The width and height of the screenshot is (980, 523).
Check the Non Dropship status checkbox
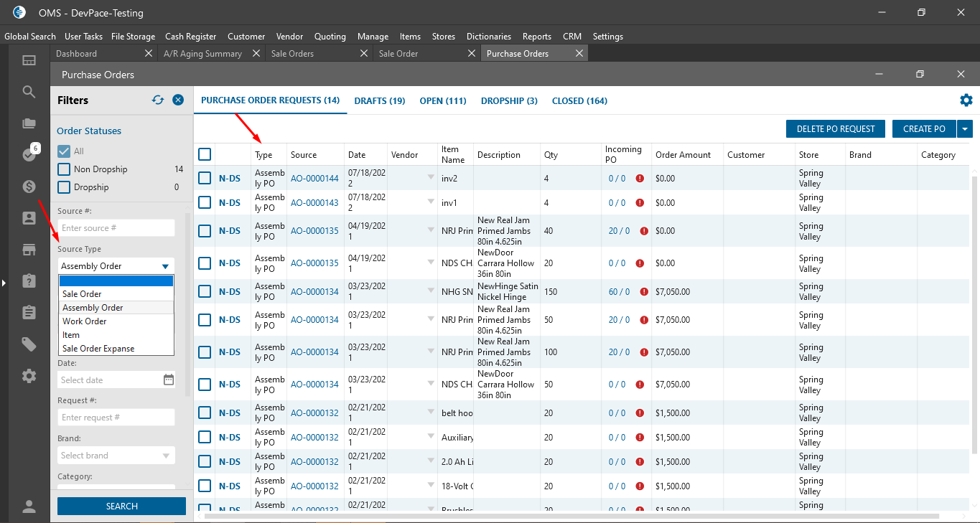[x=64, y=169]
